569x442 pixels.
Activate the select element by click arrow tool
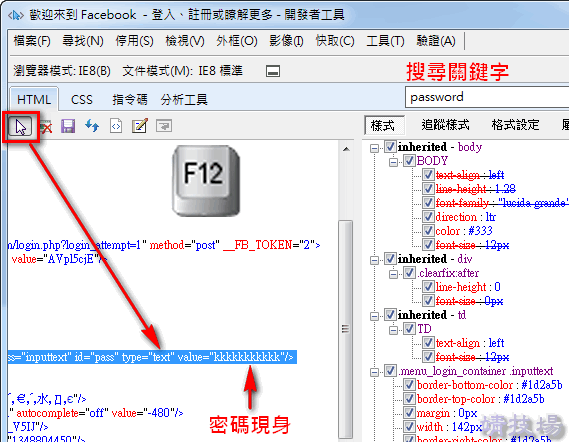click(21, 127)
